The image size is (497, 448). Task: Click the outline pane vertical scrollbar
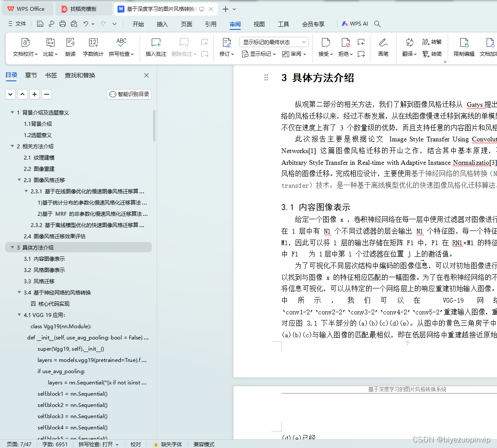(154, 126)
